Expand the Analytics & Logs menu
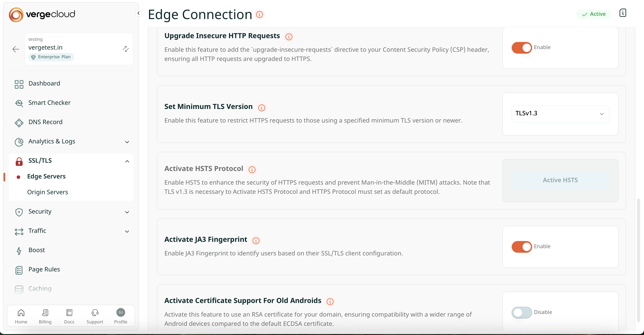644x335 pixels. (127, 142)
